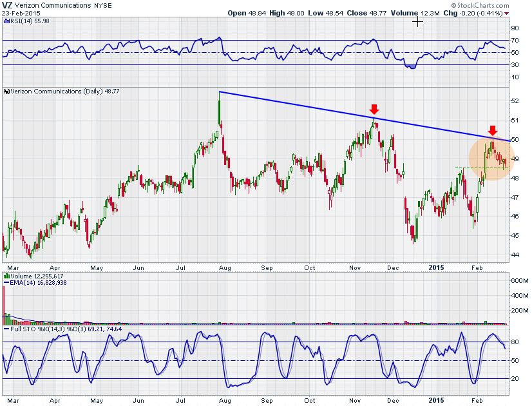Click the 45 price axis label

515,236
